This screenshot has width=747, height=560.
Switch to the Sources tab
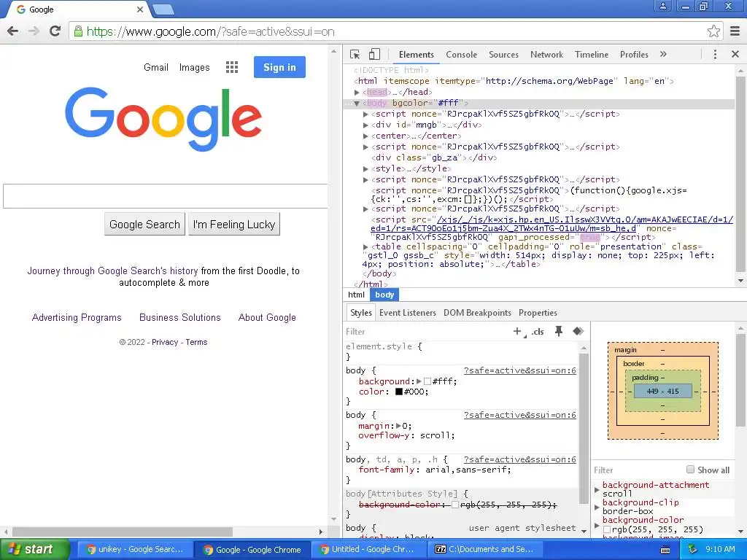pyautogui.click(x=503, y=54)
